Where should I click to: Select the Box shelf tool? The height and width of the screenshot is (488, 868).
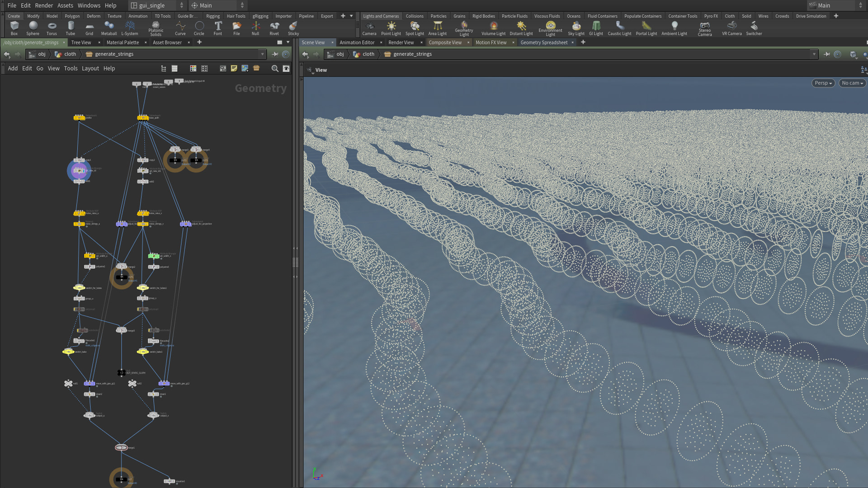[x=14, y=28]
